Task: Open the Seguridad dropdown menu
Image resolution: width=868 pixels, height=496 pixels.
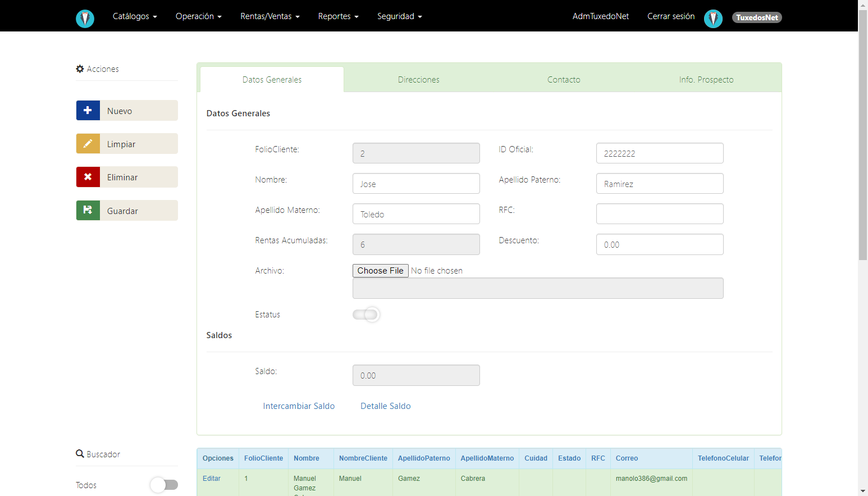Action: coord(400,16)
